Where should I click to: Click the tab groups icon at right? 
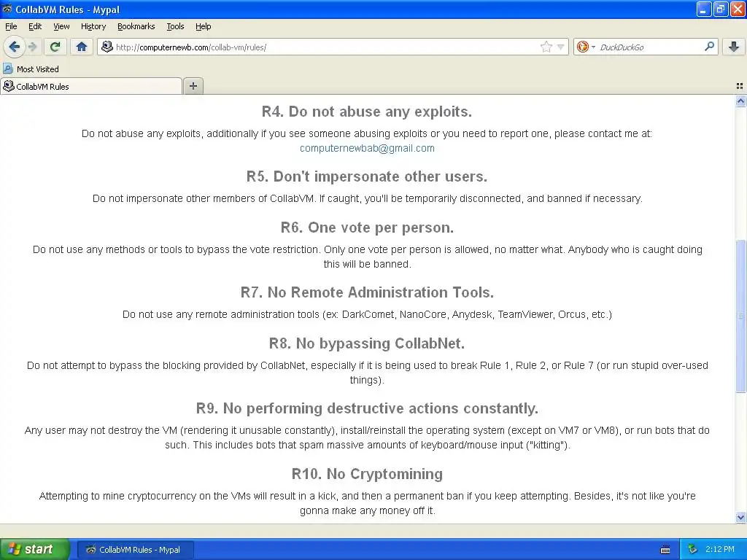click(x=740, y=86)
